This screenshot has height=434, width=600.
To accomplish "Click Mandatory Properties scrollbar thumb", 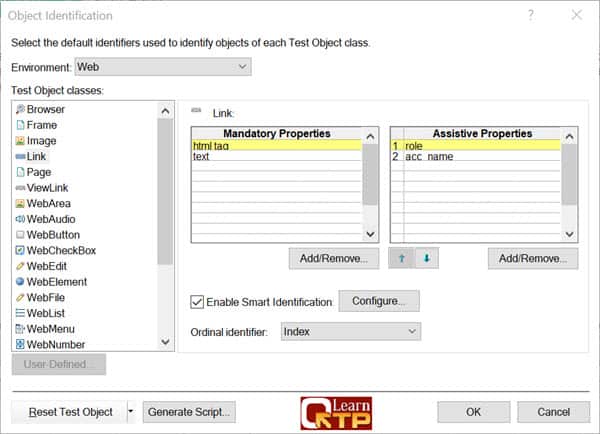I will tap(370, 175).
